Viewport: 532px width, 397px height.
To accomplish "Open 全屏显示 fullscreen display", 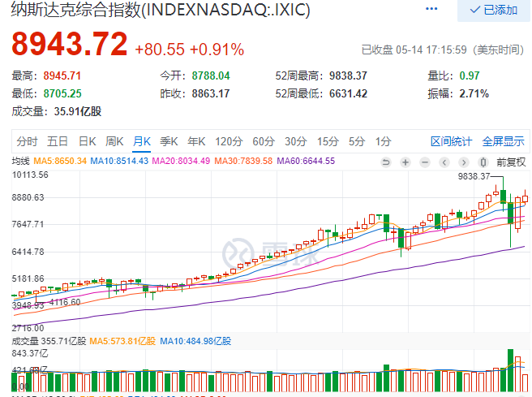I will click(x=503, y=140).
